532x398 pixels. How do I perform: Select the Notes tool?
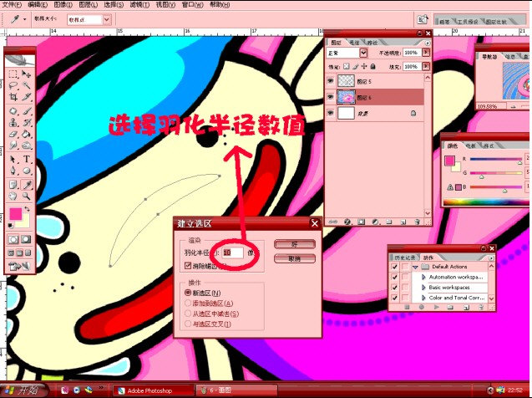coord(13,185)
